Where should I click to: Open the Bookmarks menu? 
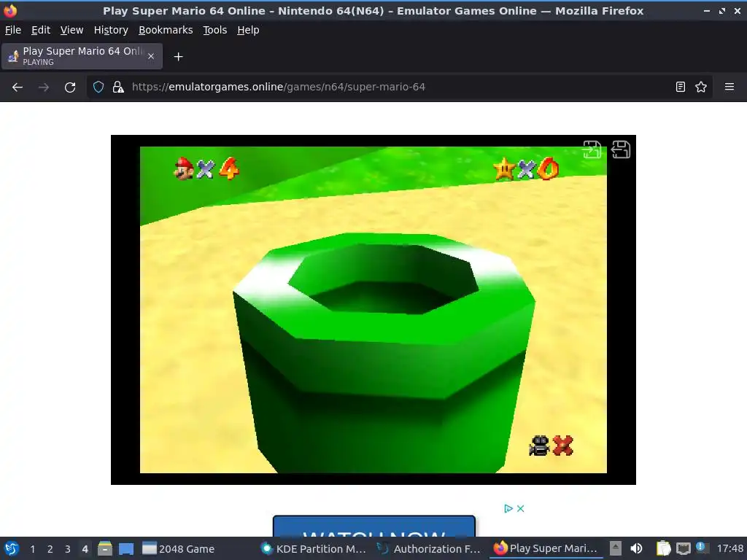click(x=166, y=30)
